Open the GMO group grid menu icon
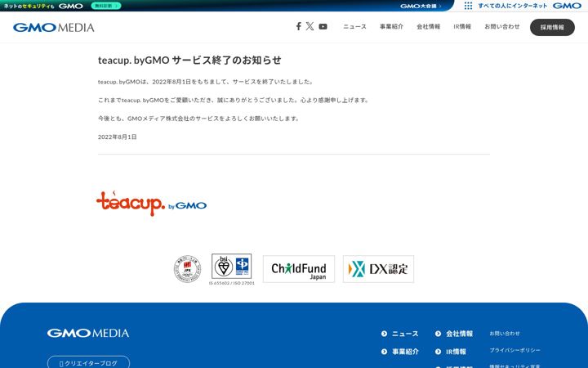Viewport: 588px width, 368px height. [468, 6]
